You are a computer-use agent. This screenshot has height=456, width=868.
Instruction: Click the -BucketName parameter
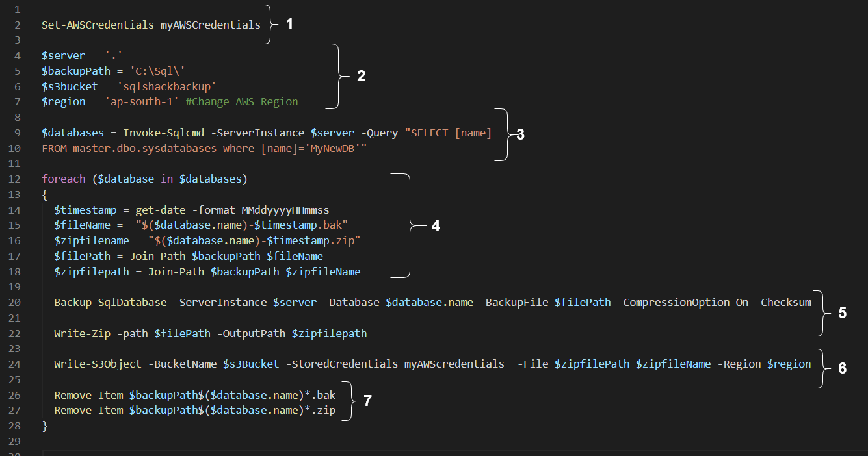click(182, 364)
